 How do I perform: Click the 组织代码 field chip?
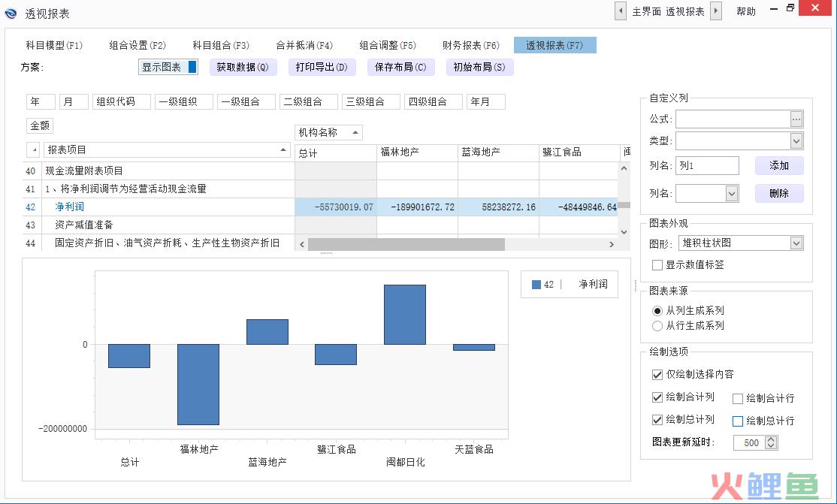[x=121, y=101]
